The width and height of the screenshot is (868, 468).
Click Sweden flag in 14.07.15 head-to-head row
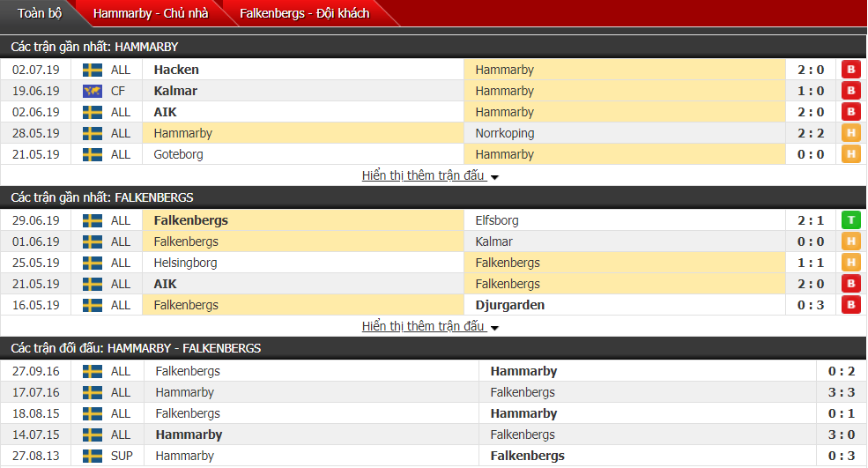pos(93,435)
